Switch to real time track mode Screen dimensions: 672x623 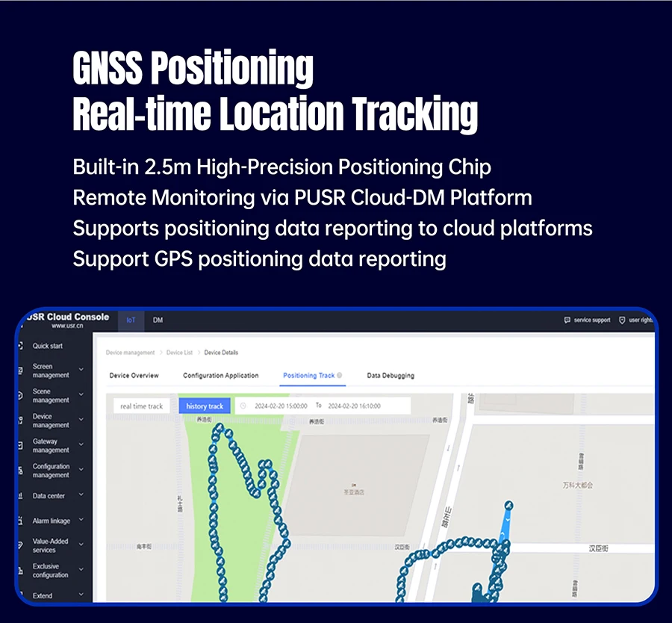click(x=141, y=406)
